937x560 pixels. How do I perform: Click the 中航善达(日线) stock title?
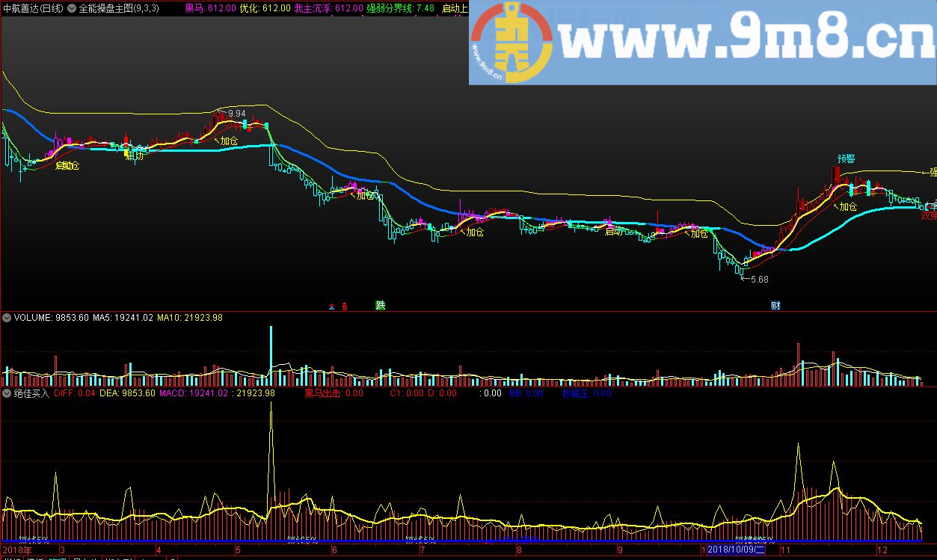(32, 9)
